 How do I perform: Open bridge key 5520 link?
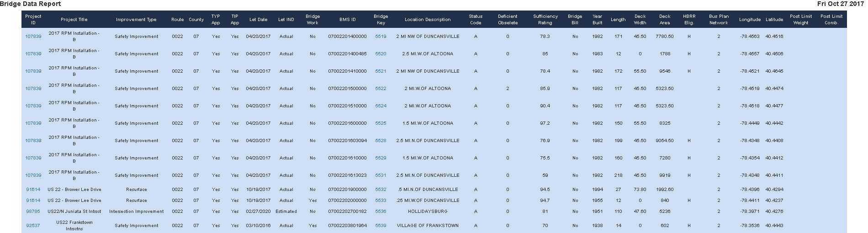tap(381, 54)
